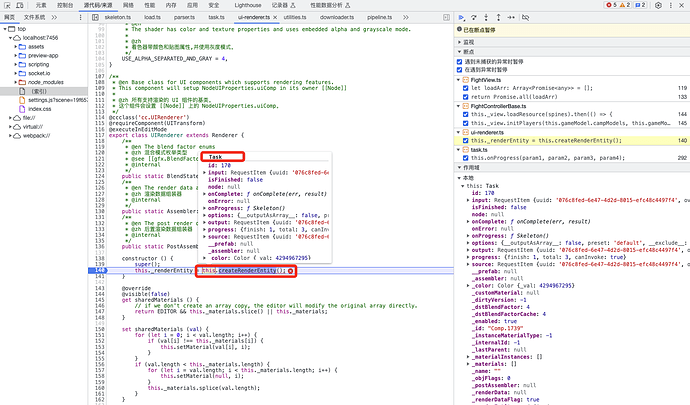Collapse the localhost:7456 node
The height and width of the screenshot is (405, 690).
(10, 38)
